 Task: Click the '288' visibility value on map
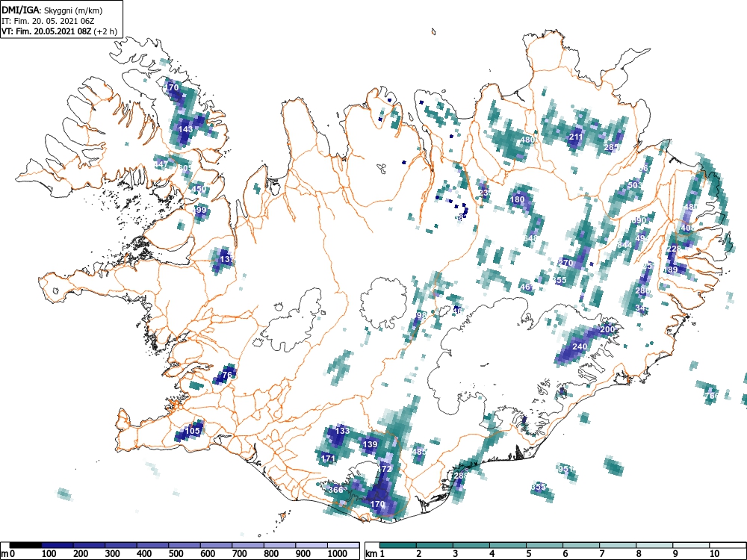tap(460, 475)
